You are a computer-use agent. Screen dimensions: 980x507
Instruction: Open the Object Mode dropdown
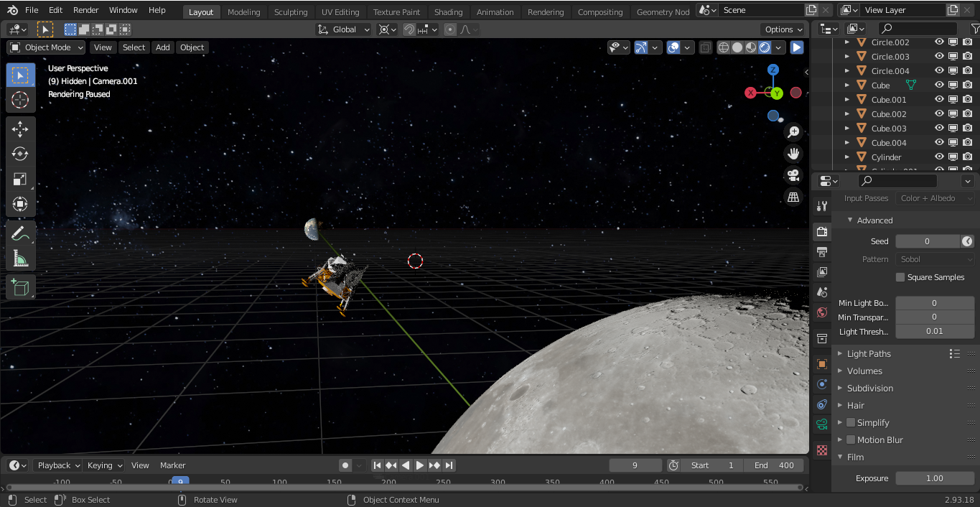pos(46,47)
